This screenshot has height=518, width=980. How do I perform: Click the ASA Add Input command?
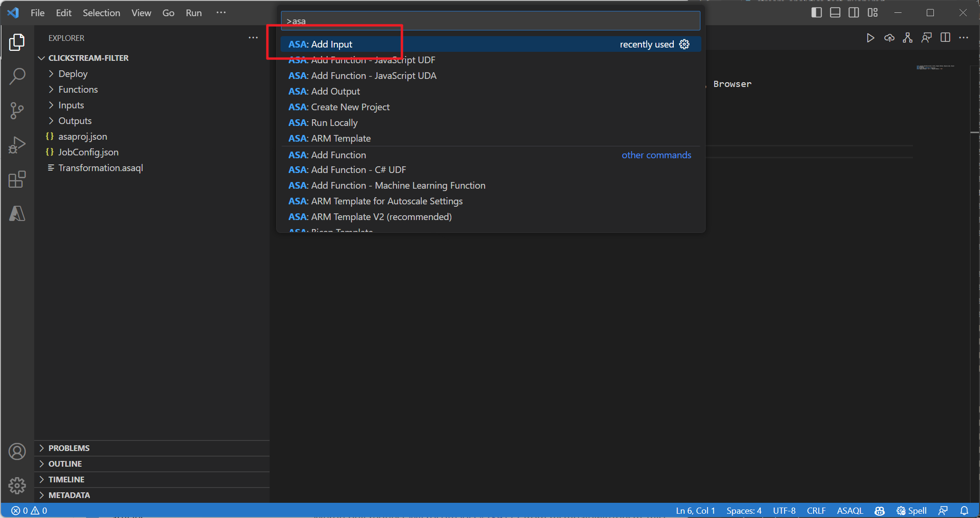(x=320, y=43)
